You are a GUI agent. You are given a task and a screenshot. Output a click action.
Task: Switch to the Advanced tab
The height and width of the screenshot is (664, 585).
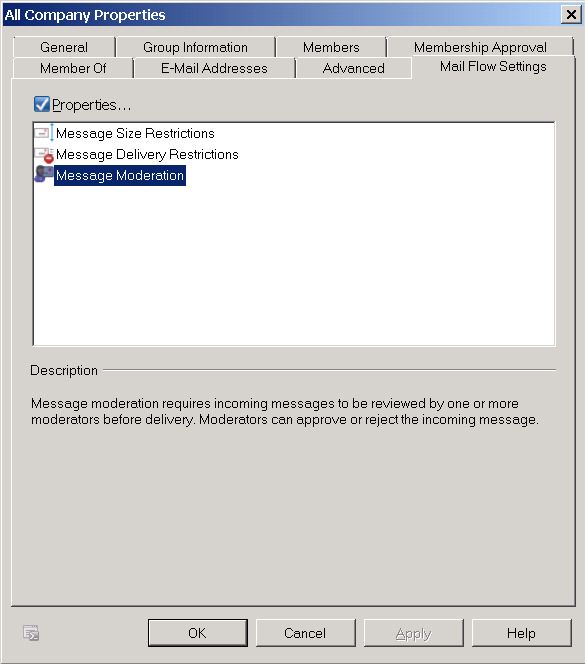(x=354, y=68)
